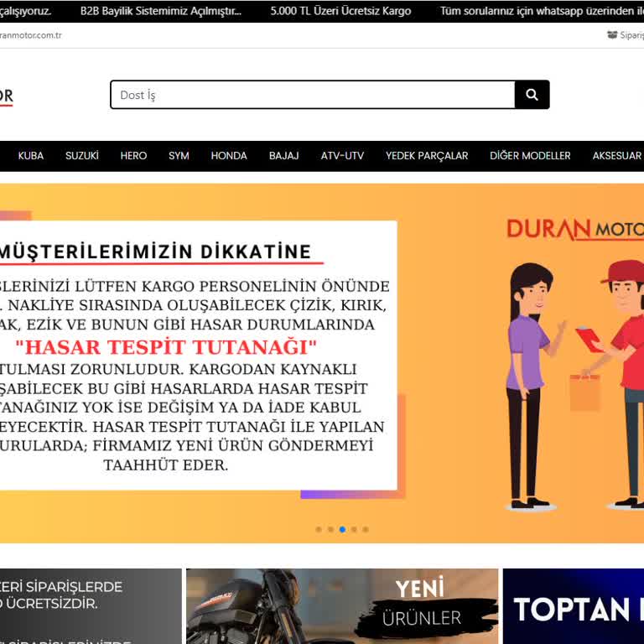Select the first carousel slide dot
This screenshot has height=644, width=644.
click(319, 529)
